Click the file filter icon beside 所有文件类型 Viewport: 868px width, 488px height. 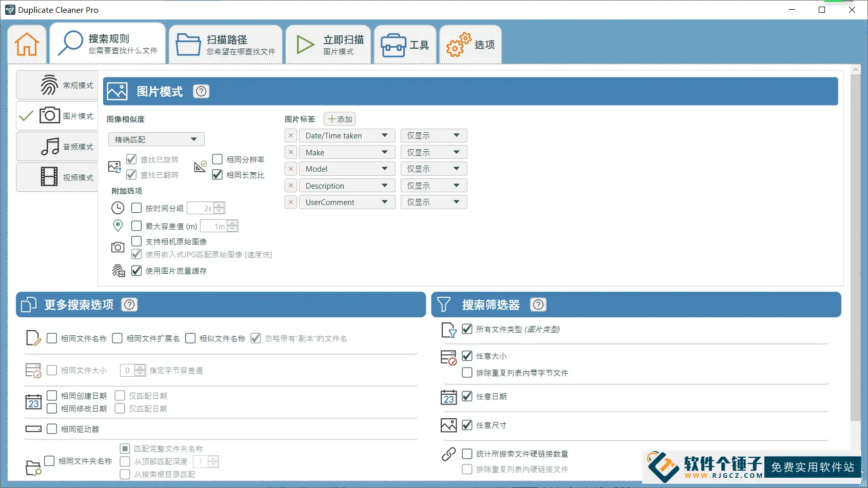(449, 331)
